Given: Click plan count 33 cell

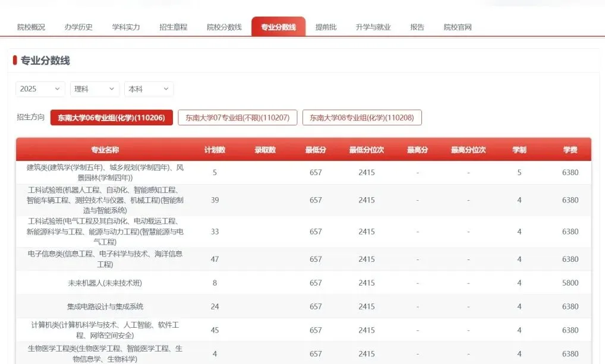Looking at the screenshot, I should click(x=215, y=232).
